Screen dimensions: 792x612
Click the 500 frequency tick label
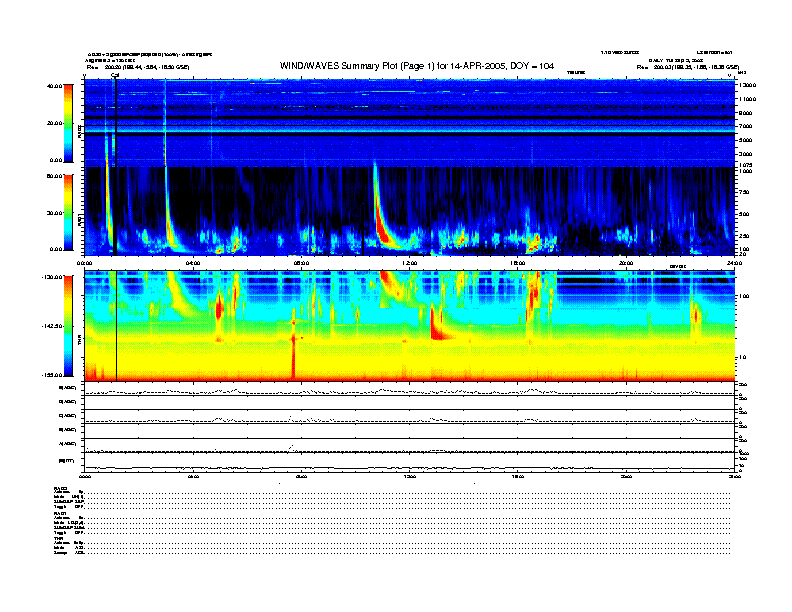click(x=745, y=214)
